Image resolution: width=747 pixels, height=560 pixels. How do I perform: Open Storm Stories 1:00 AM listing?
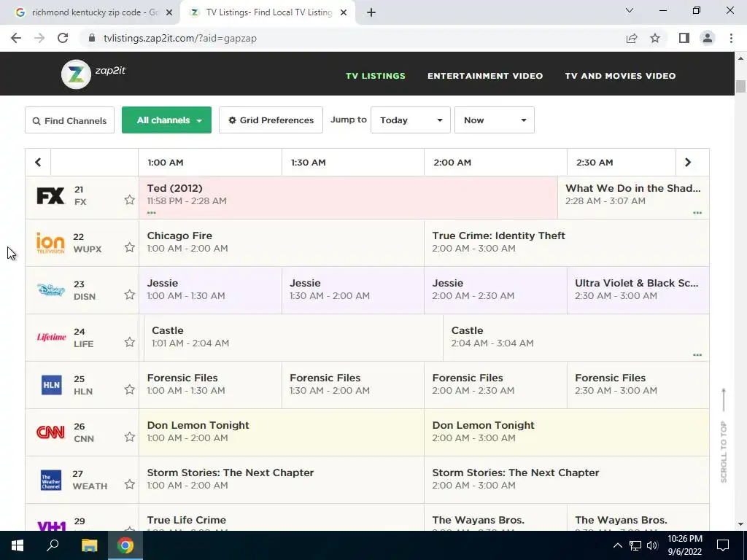[x=281, y=480]
